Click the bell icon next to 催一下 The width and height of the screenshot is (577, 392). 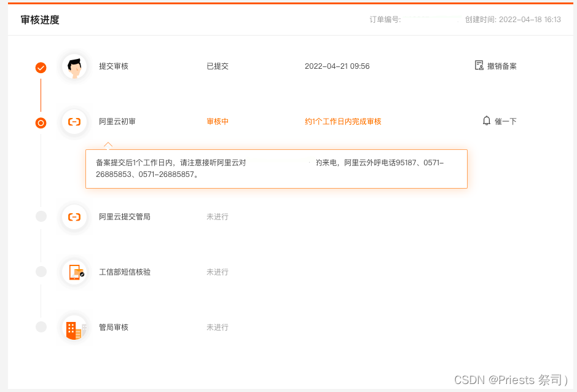pyautogui.click(x=487, y=120)
